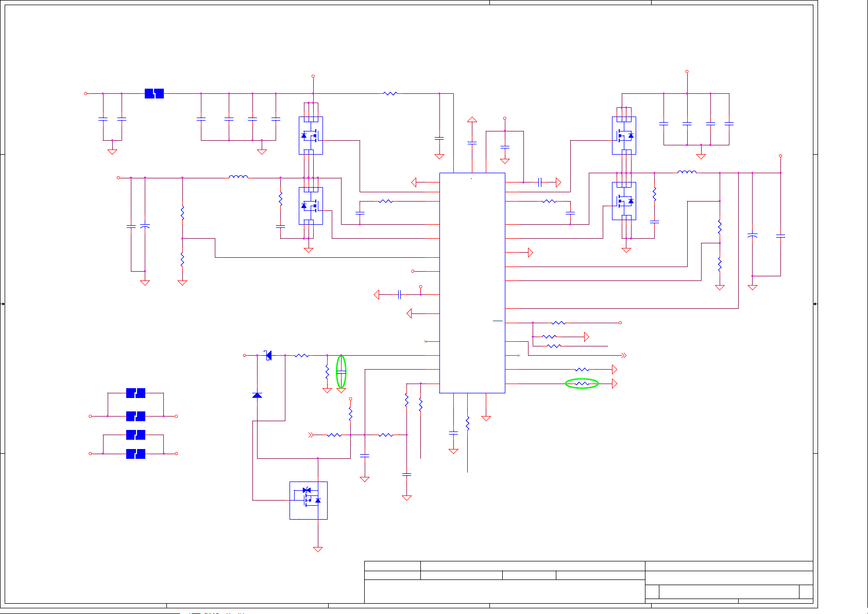Click the blue ferrite bead on top-left rail
This screenshot has width=868, height=614.
click(x=154, y=93)
